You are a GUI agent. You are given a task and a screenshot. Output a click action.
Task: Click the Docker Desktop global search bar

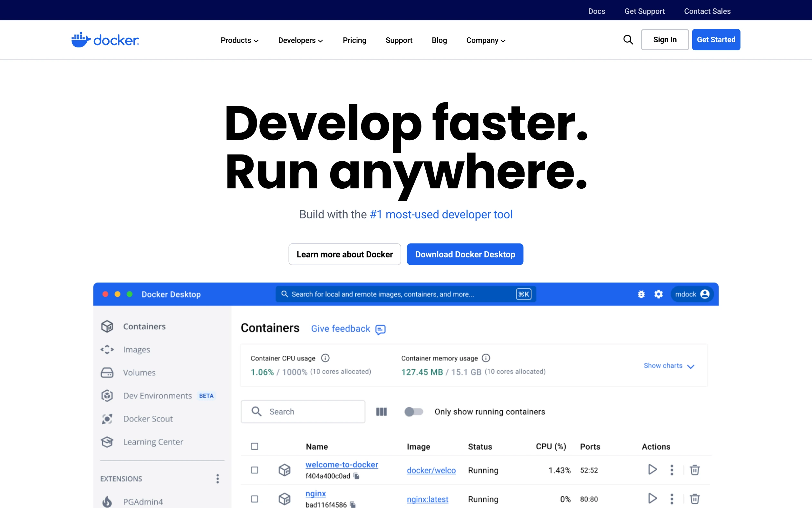coord(406,294)
